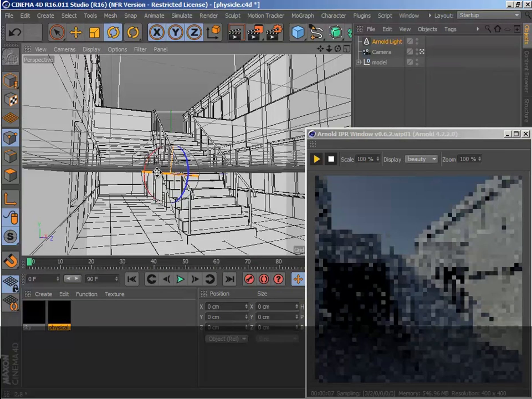532x399 pixels.
Task: Click the Undo arrow in the toolbar
Action: (x=15, y=32)
